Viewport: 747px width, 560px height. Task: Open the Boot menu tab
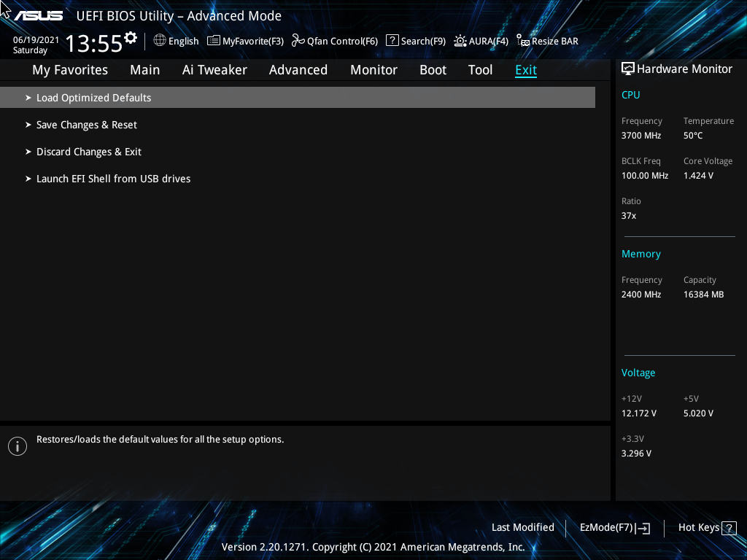(433, 69)
